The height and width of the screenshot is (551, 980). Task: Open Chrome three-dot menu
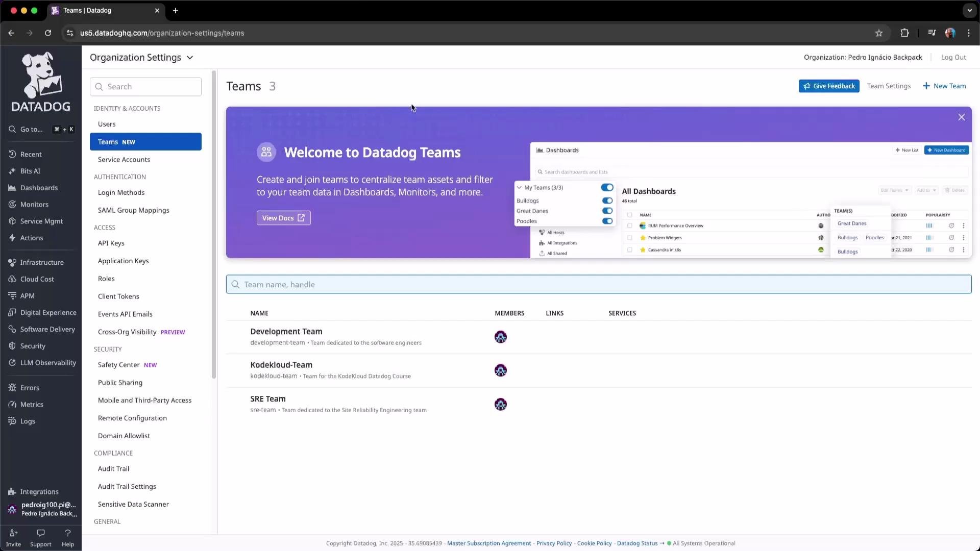969,33
